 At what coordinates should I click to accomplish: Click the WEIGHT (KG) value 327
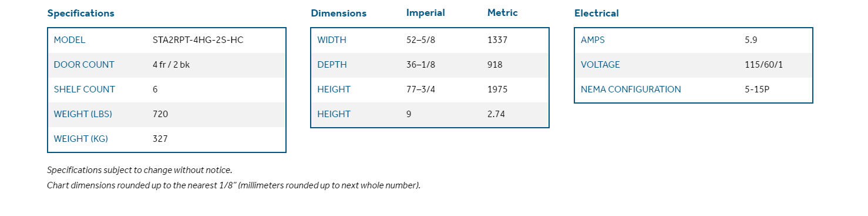(160, 139)
